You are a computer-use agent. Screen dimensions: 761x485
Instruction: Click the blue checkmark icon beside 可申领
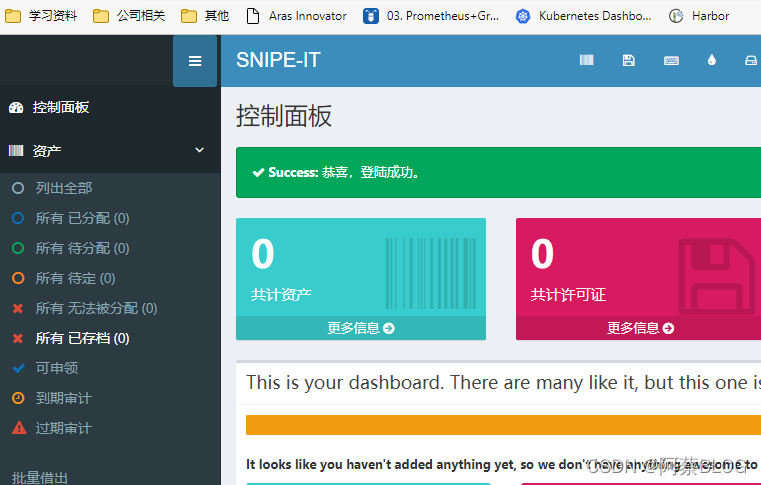(18, 368)
